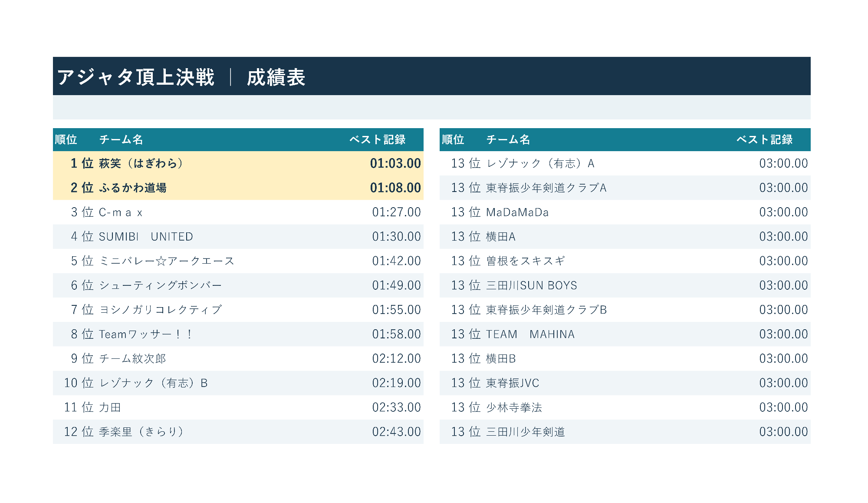Click team SUMIBI UNITED

click(x=146, y=237)
